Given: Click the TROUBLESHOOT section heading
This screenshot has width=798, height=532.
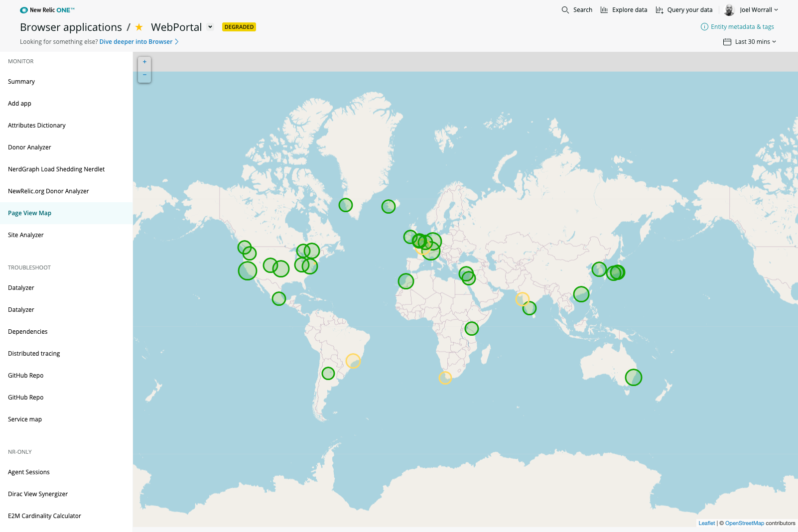Looking at the screenshot, I should (29, 267).
